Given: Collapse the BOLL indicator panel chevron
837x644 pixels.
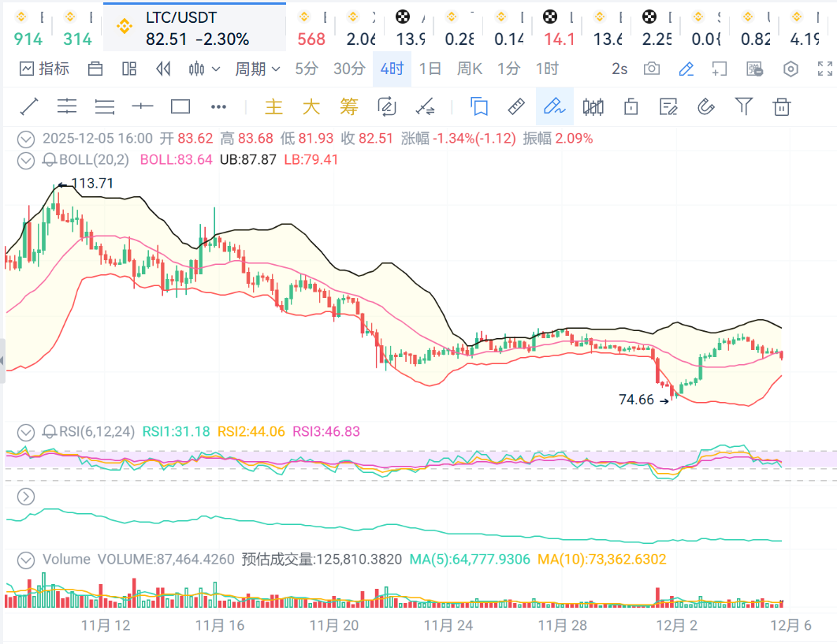Looking at the screenshot, I should (27, 160).
